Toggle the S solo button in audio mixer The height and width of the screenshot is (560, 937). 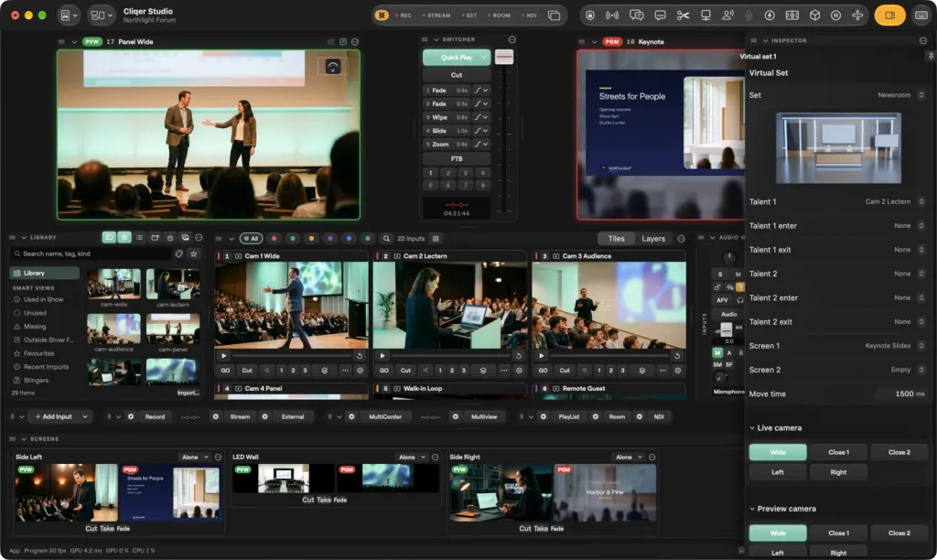tap(720, 275)
